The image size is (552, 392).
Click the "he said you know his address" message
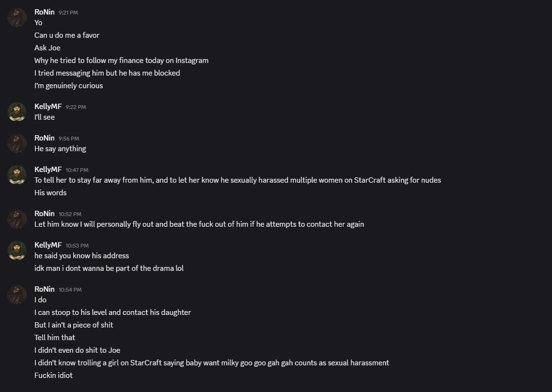(x=81, y=256)
